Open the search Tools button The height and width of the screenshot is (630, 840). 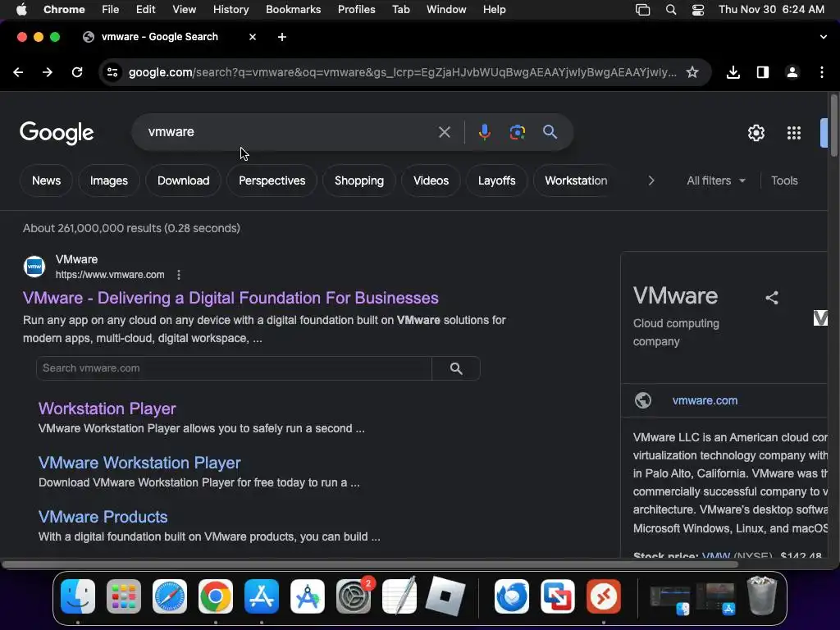(784, 180)
